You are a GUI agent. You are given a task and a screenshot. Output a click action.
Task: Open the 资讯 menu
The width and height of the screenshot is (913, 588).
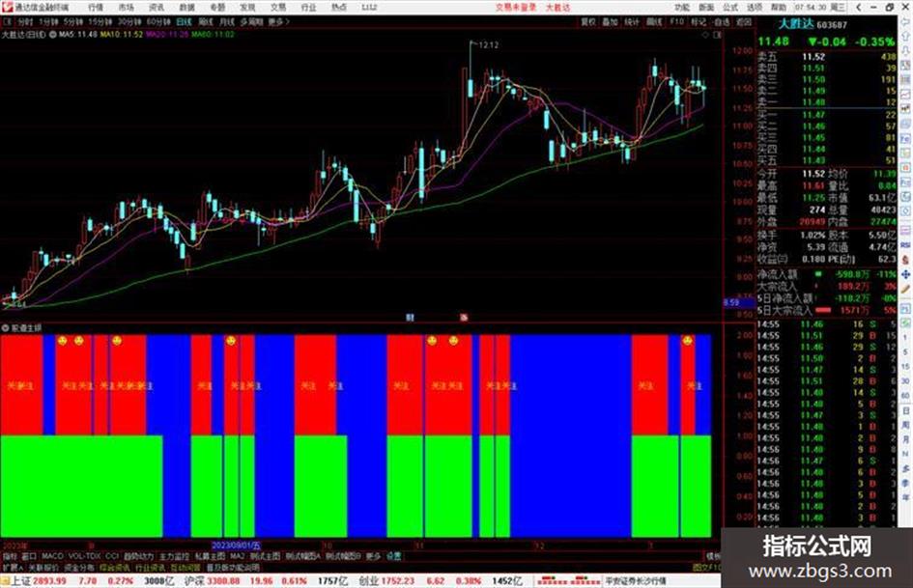[x=157, y=8]
